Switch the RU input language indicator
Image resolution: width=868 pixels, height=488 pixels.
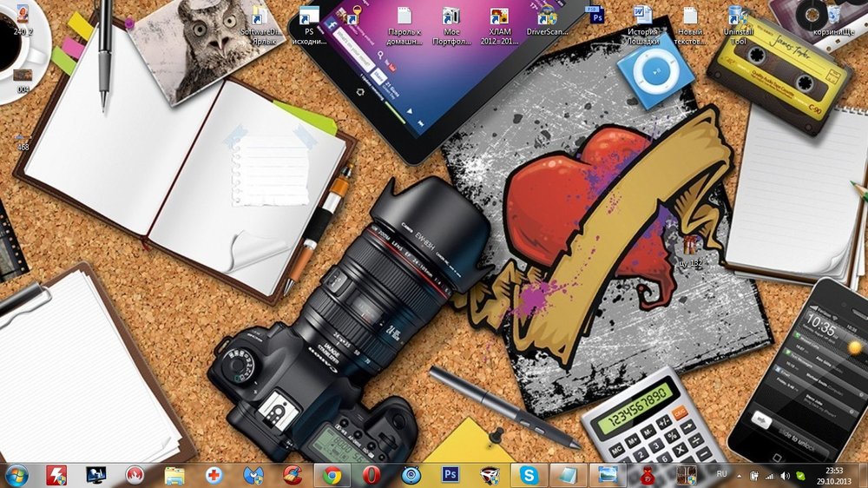click(x=721, y=474)
